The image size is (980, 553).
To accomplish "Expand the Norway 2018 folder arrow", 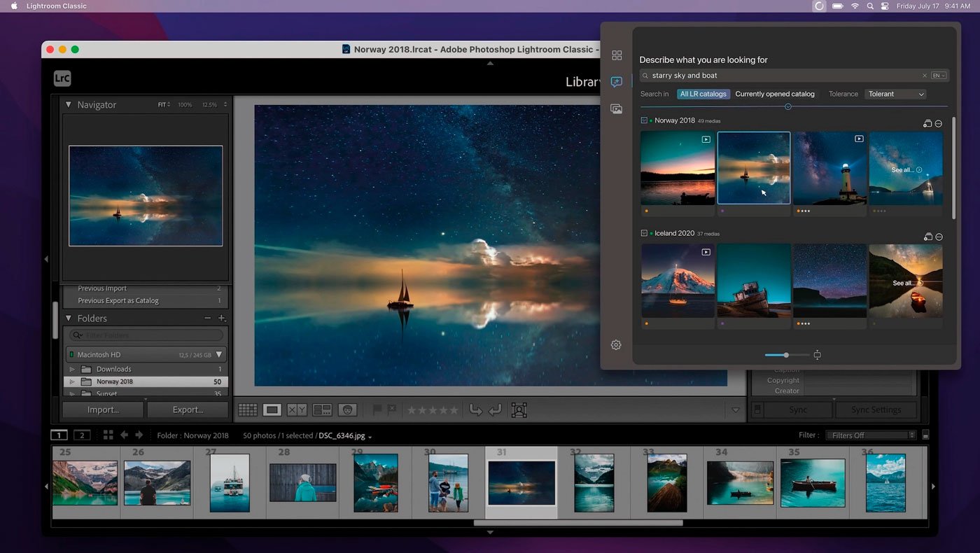I will pos(71,381).
